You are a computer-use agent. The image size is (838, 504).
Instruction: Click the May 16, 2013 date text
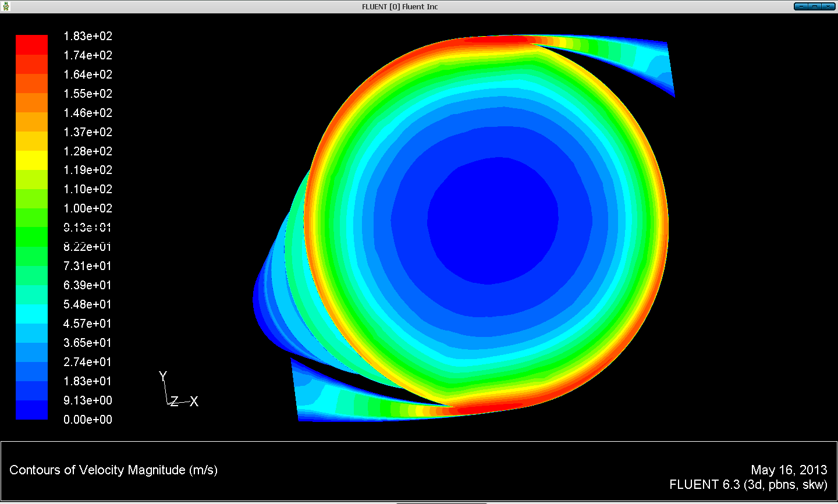[789, 470]
